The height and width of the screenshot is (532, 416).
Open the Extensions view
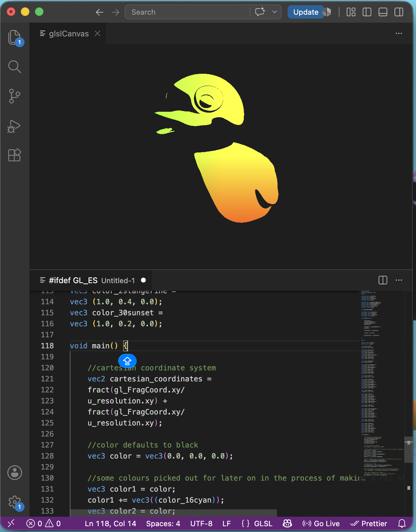14,155
